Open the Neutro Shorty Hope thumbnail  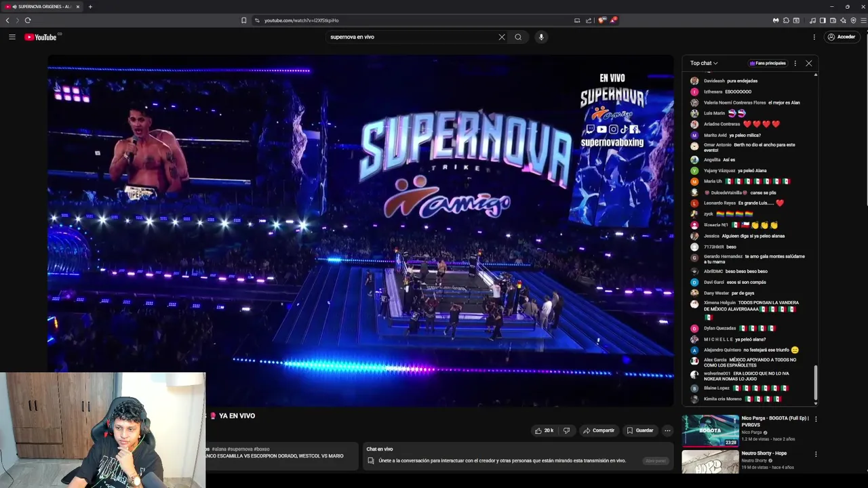710,462
